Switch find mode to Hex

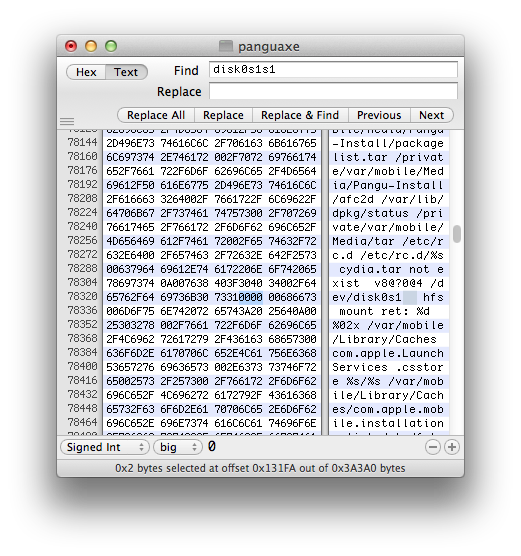tap(86, 72)
